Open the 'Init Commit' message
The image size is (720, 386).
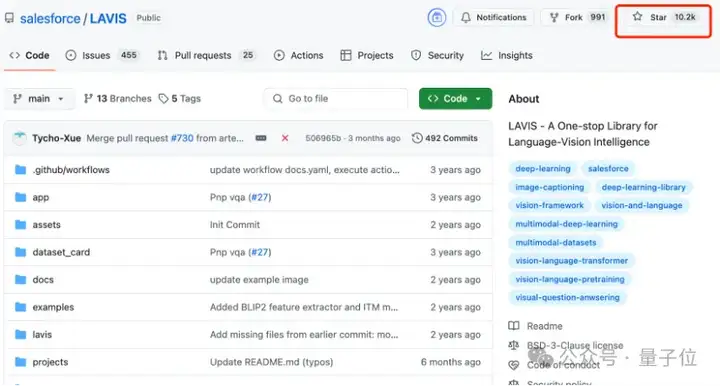235,225
